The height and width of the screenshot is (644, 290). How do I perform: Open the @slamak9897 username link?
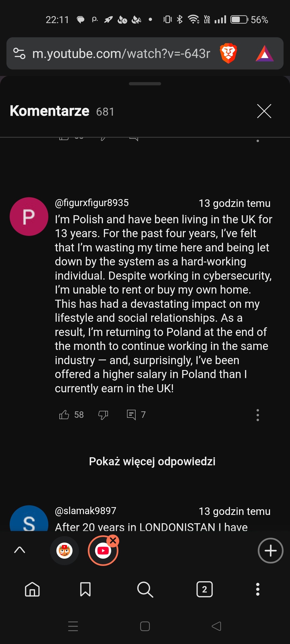coord(85,511)
